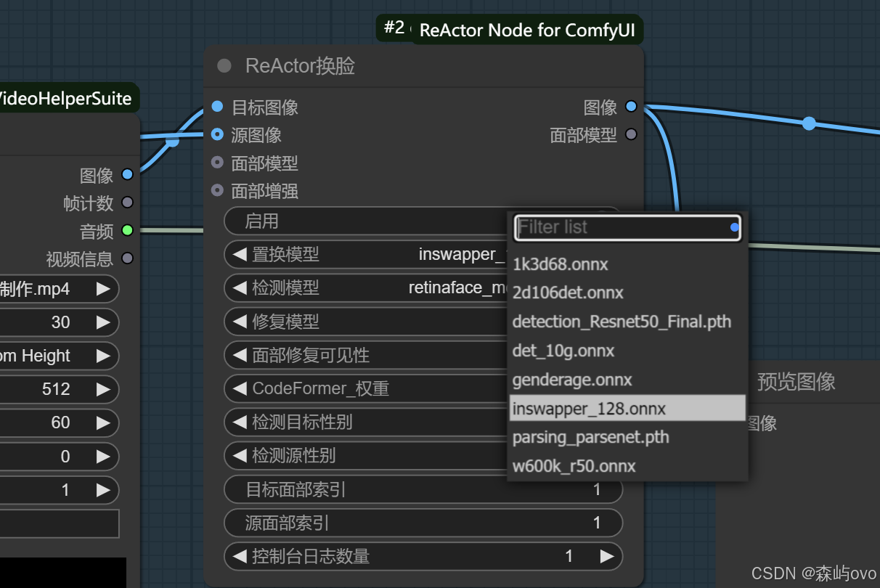The height and width of the screenshot is (588, 880).
Task: Click the 帧计数 output socket
Action: tap(128, 203)
